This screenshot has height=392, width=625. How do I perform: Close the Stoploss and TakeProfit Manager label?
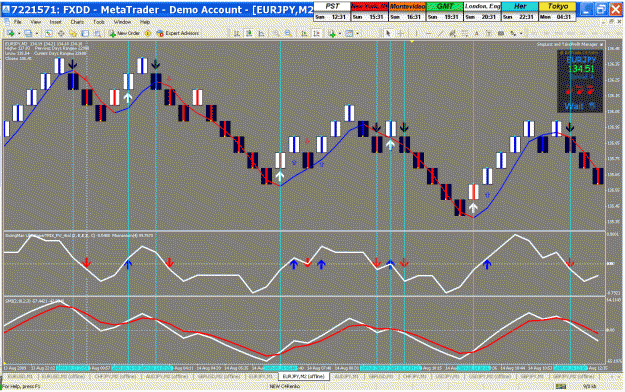pos(602,45)
